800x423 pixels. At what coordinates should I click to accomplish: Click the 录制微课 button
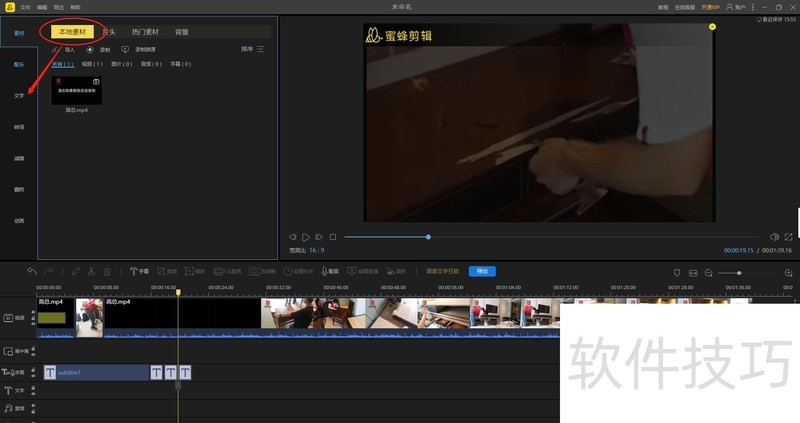(138, 49)
